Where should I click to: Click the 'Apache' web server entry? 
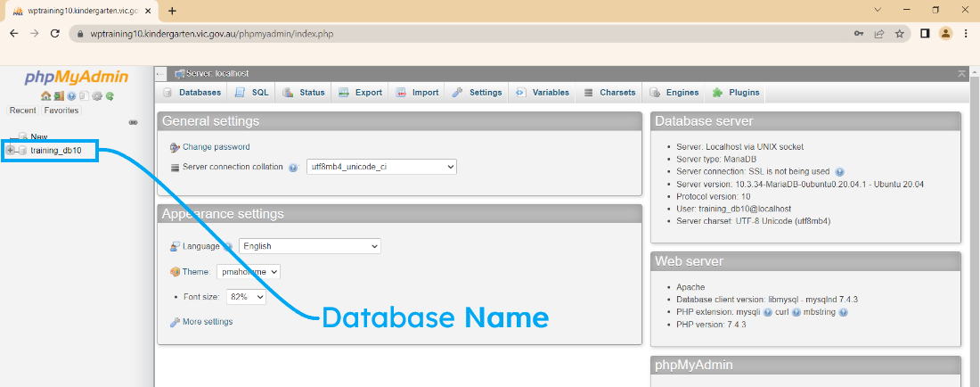(690, 287)
